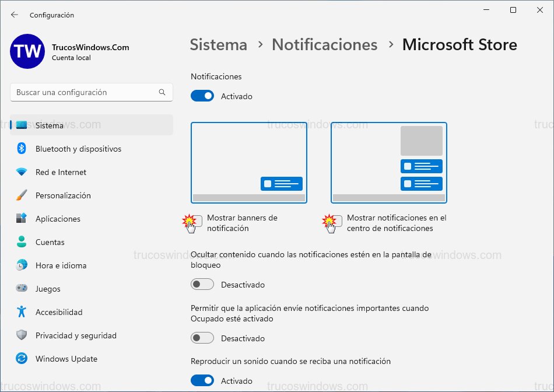Enable important notifications when Ocupado is active

[202, 338]
